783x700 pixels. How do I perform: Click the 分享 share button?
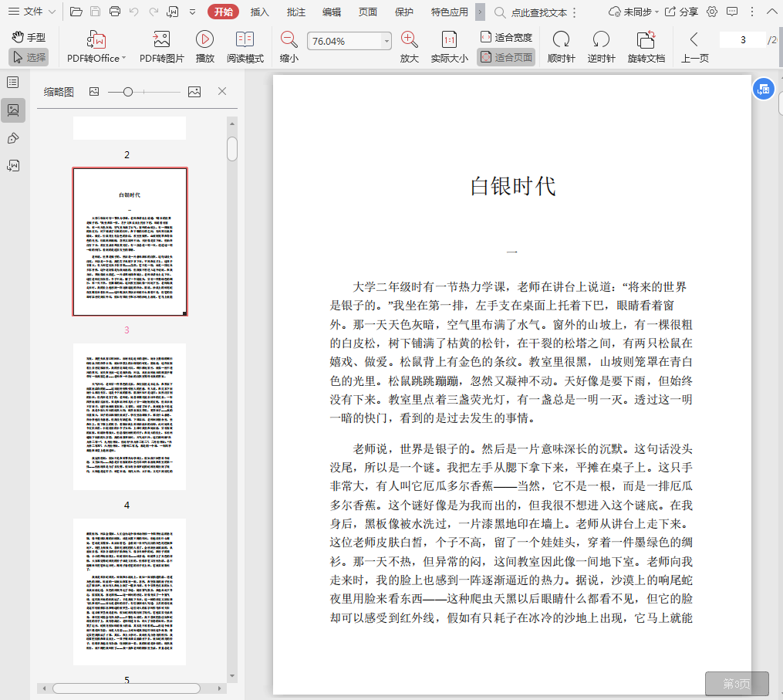click(x=681, y=12)
